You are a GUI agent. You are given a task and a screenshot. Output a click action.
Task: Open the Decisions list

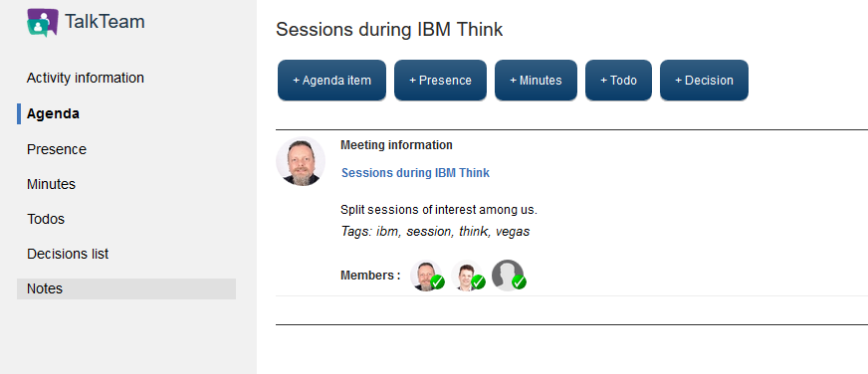click(68, 254)
